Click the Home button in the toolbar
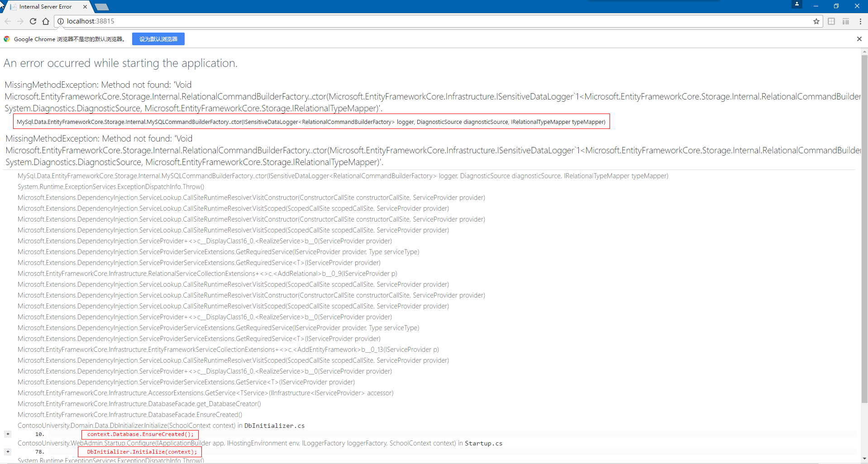 [x=45, y=21]
